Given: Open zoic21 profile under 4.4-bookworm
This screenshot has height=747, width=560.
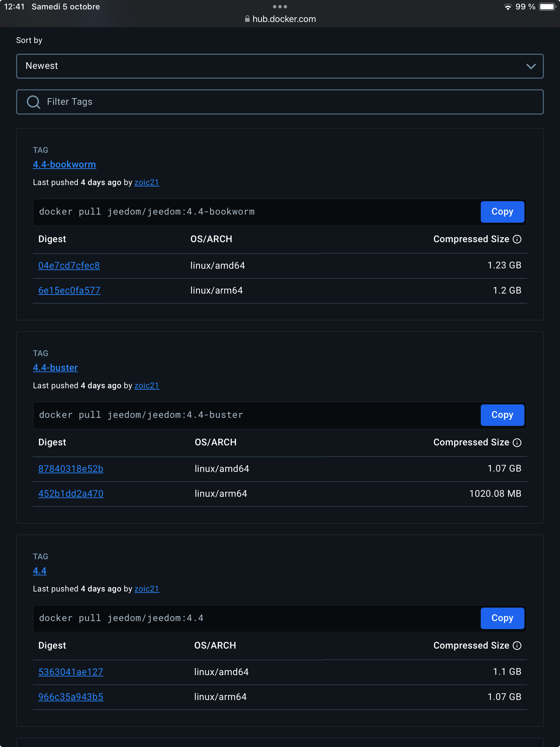Looking at the screenshot, I should 146,182.
